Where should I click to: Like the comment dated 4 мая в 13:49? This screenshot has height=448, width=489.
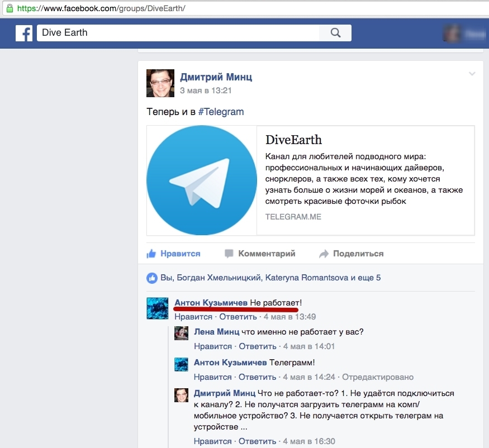pos(193,317)
